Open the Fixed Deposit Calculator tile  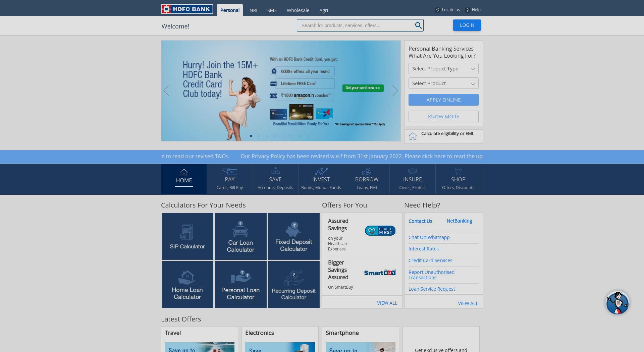point(293,236)
